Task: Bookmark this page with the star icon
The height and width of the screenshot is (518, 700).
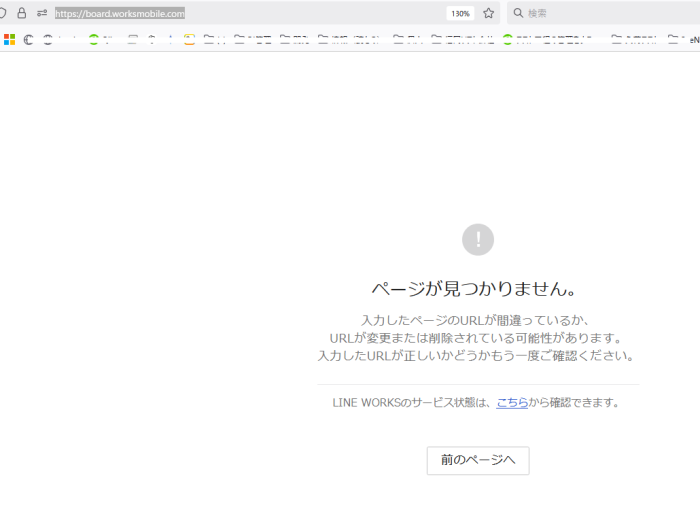Action: pos(488,13)
